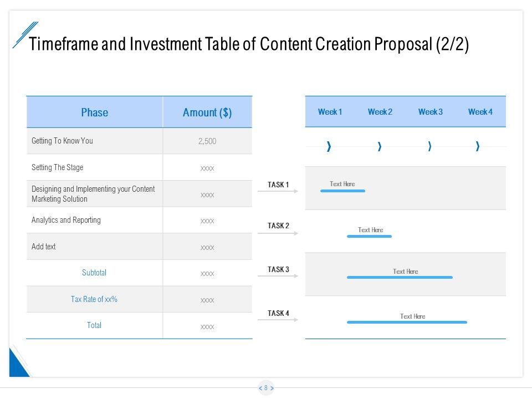Select the Week 1 header label

pos(330,111)
